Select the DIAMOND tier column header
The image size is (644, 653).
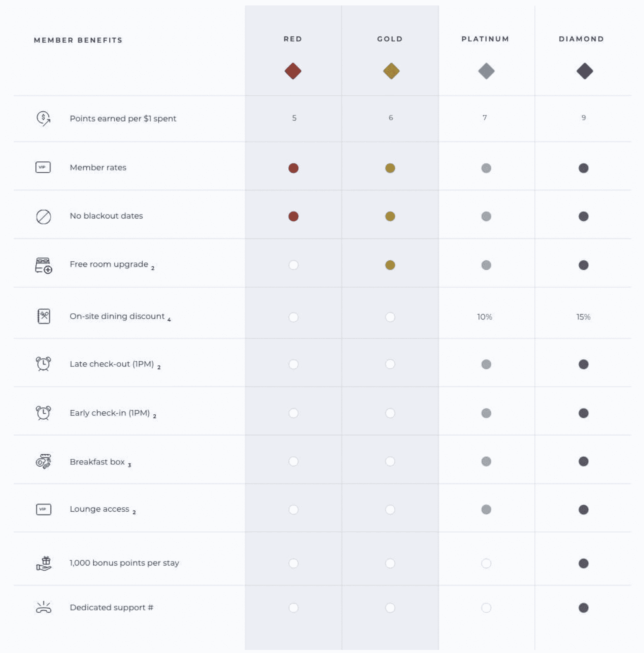(x=581, y=39)
